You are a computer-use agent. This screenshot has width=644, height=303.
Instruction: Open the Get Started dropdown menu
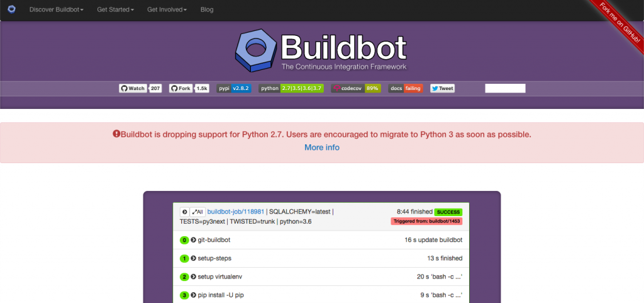click(116, 9)
